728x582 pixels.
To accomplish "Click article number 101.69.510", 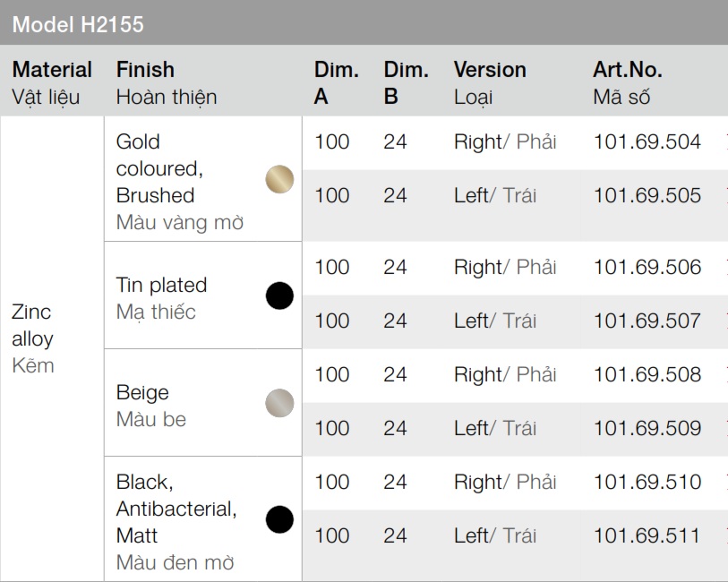I will point(647,482).
